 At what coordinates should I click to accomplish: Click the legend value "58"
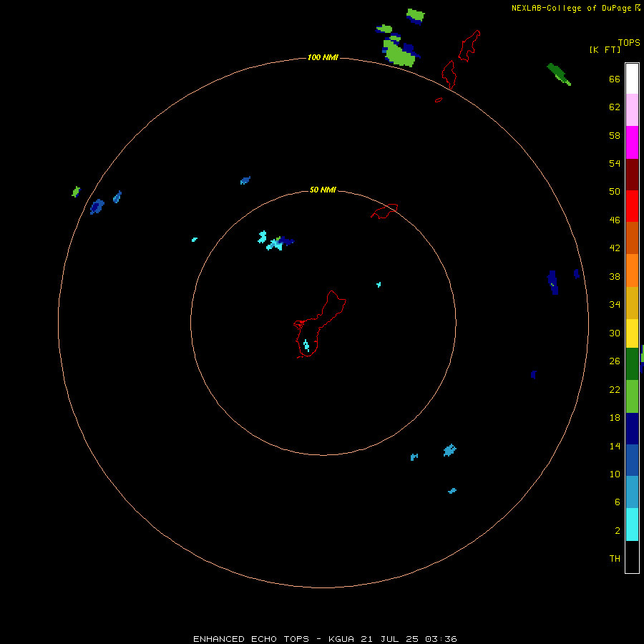pos(615,135)
